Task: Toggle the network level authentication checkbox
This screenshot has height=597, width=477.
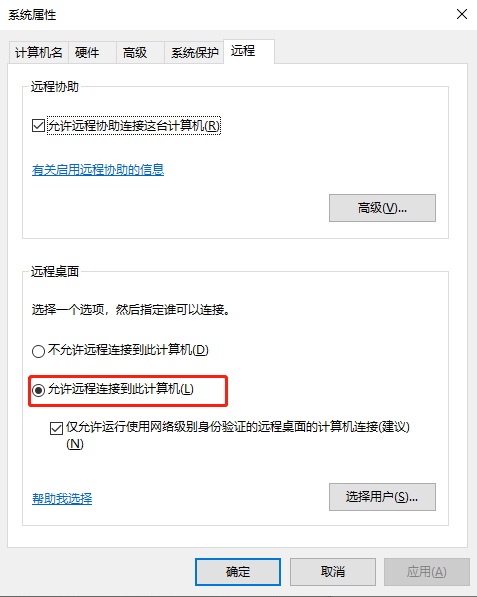Action: (56, 428)
